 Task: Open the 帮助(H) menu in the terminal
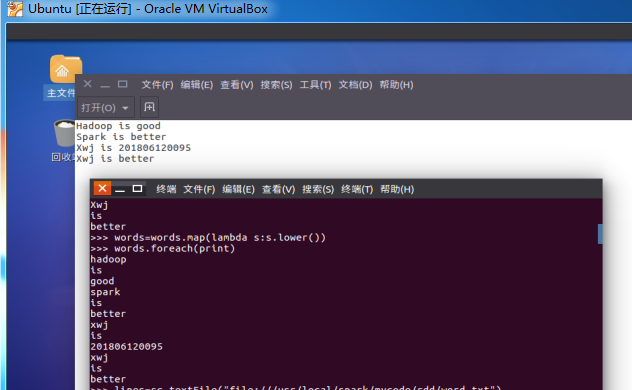click(x=397, y=189)
